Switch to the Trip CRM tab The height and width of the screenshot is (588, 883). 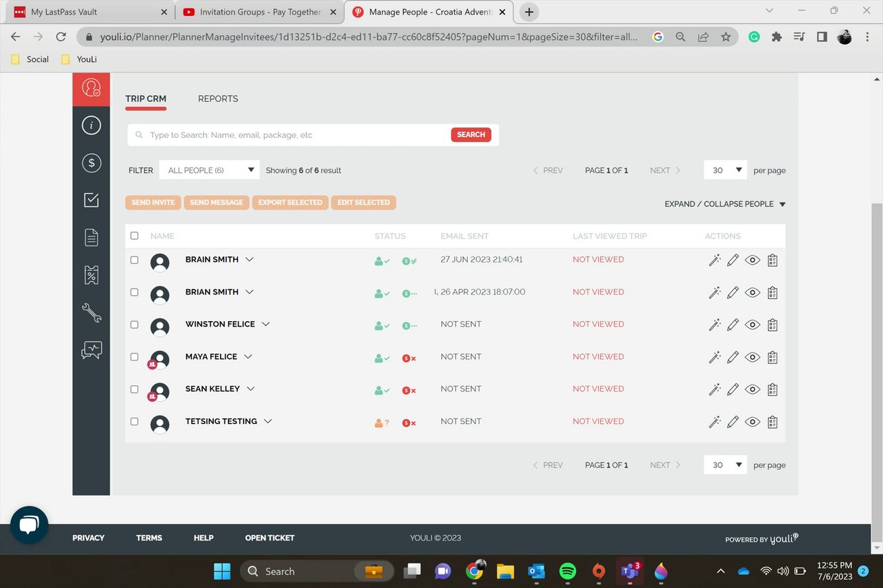click(146, 99)
